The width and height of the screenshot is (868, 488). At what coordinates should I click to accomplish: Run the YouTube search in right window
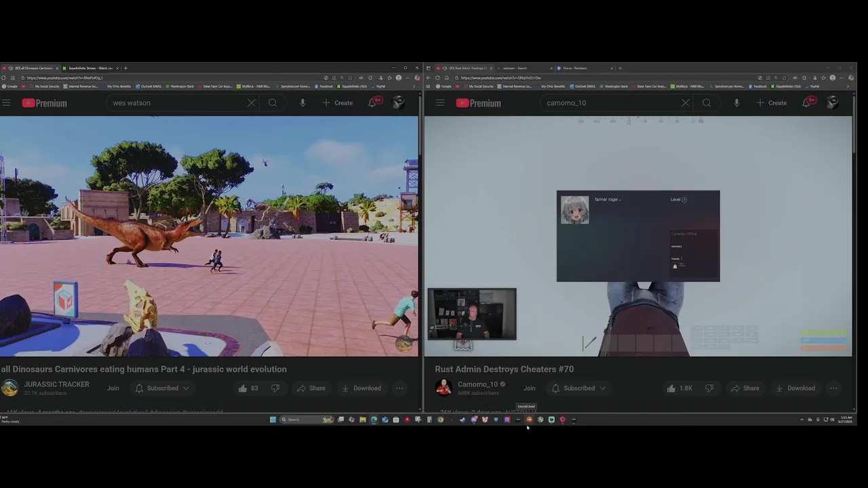click(707, 103)
